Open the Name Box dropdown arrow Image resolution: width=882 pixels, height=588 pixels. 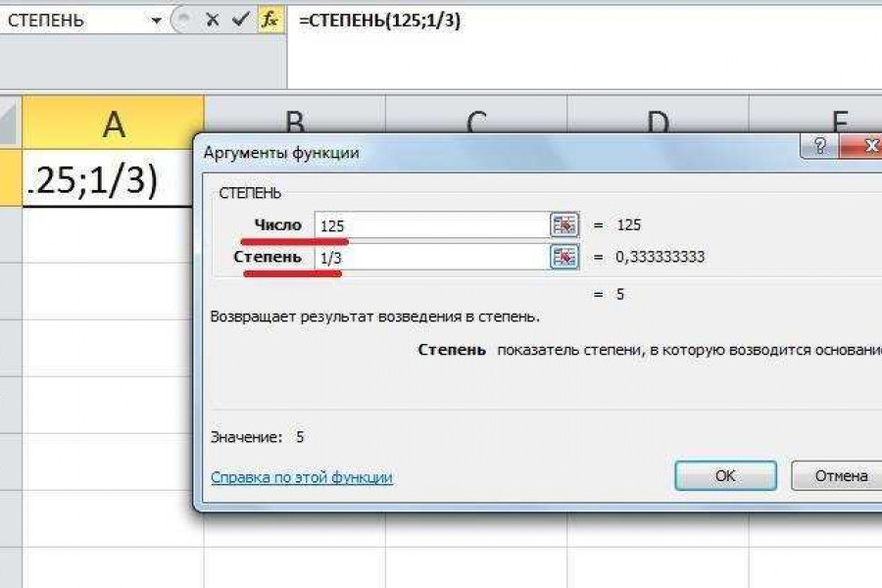pos(156,21)
